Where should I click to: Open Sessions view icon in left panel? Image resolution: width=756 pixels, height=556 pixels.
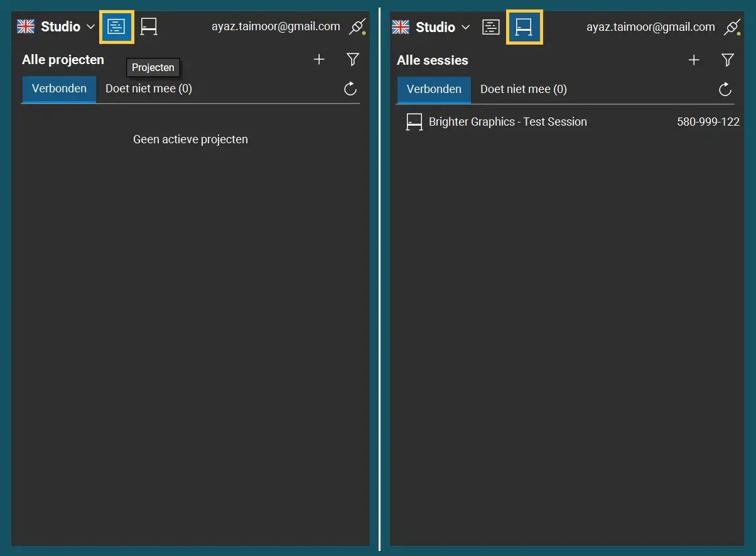(149, 26)
